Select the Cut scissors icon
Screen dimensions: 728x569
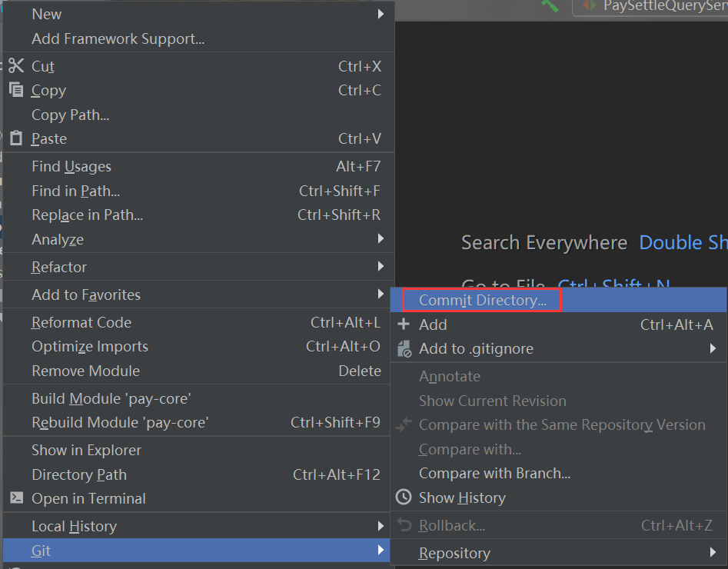16,66
